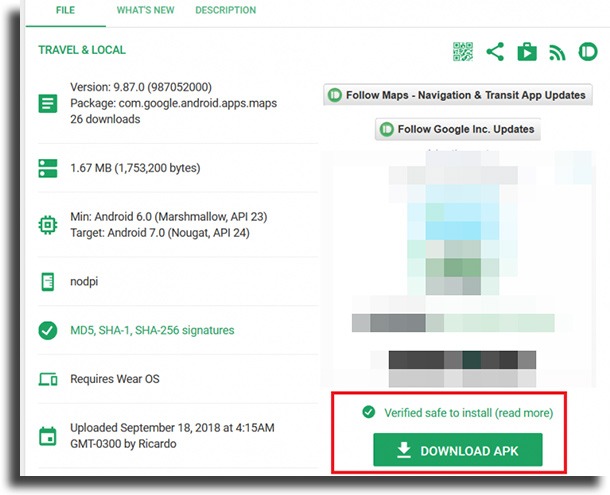Click Follow Google Inc. Updates button
The width and height of the screenshot is (610, 495).
[x=458, y=129]
